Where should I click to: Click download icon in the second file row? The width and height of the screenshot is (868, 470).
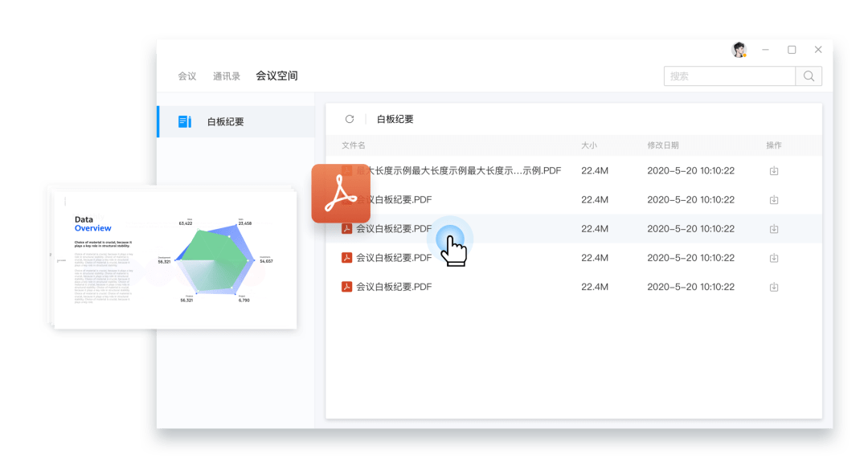pos(773,200)
